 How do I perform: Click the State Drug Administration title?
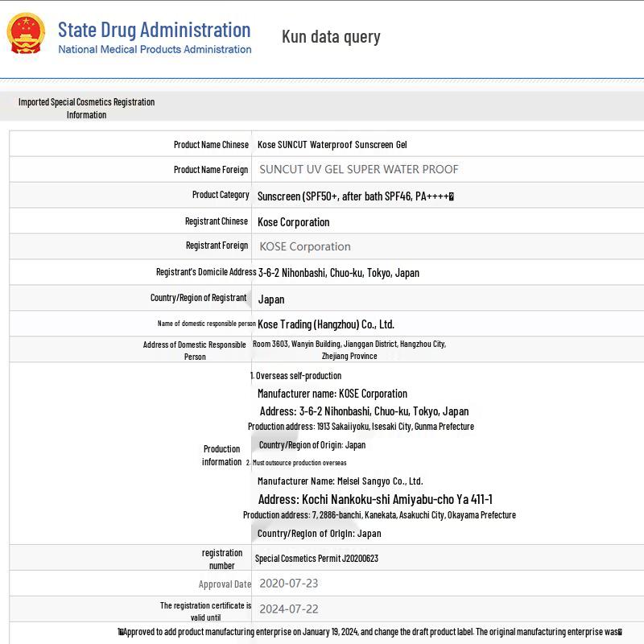154,30
